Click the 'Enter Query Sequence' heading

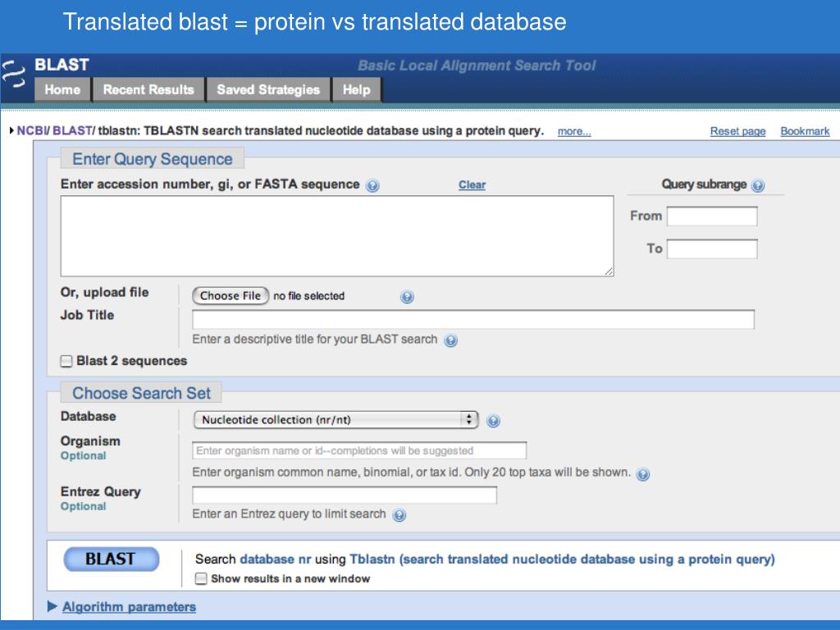152,159
